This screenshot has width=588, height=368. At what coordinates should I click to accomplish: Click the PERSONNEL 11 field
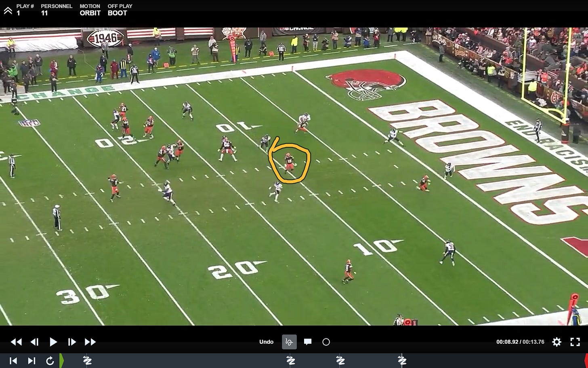pos(57,10)
